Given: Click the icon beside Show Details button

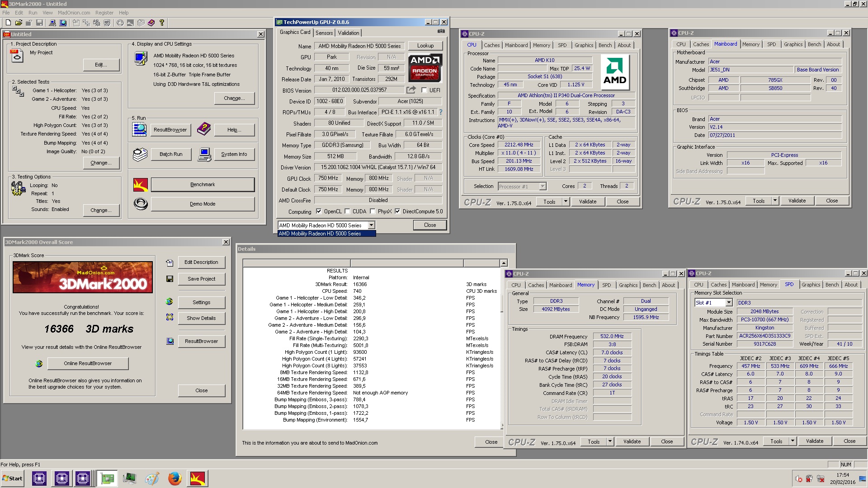Looking at the screenshot, I should [x=170, y=318].
